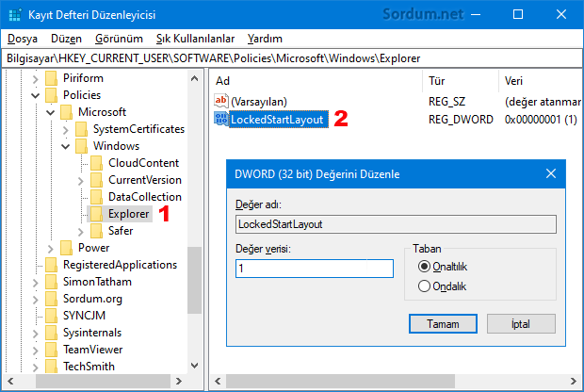Viewport: 584px width, 392px height.
Task: Click the CurrentVersion folder icon
Action: pos(96,180)
